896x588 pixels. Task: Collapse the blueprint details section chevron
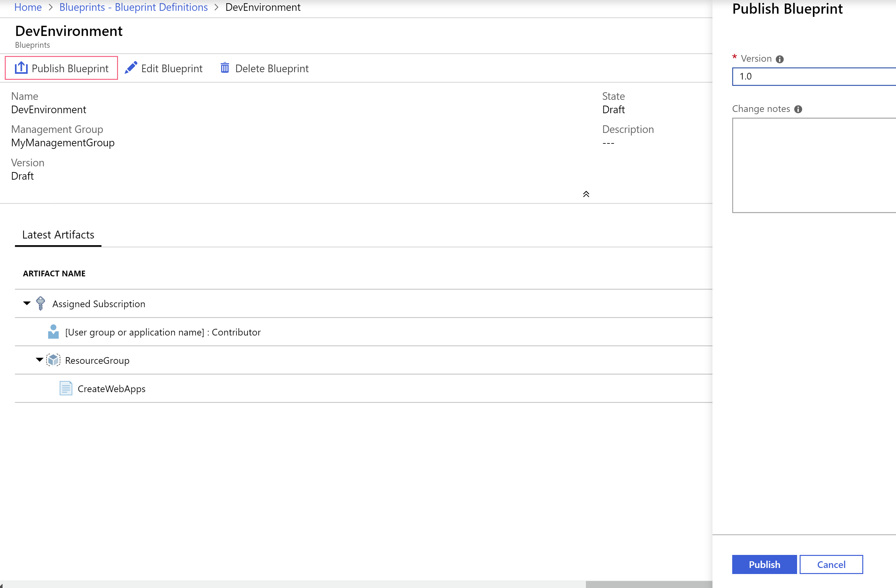coord(586,194)
